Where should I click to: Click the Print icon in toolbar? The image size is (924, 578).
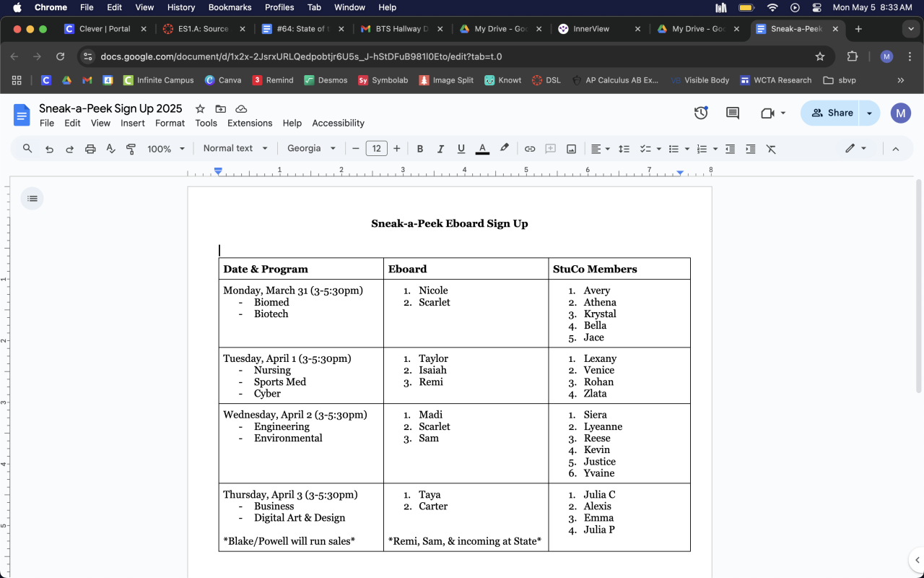coord(90,149)
